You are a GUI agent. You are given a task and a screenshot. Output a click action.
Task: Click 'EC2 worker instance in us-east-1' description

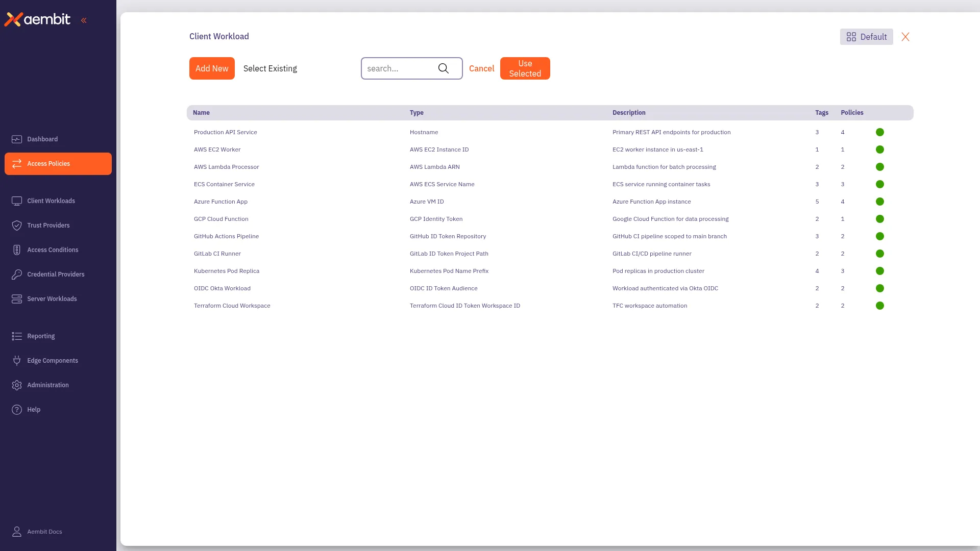(658, 149)
